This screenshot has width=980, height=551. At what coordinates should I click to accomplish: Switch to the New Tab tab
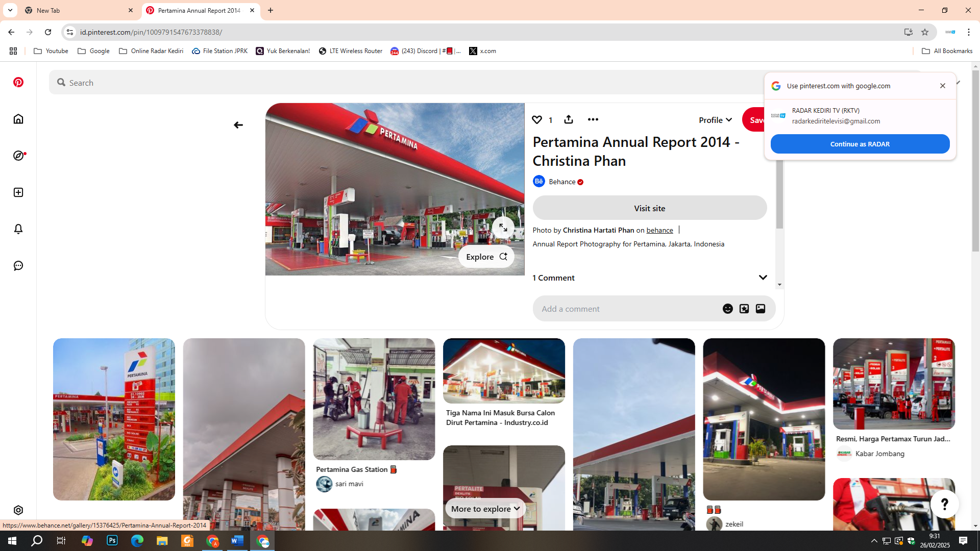coord(79,10)
